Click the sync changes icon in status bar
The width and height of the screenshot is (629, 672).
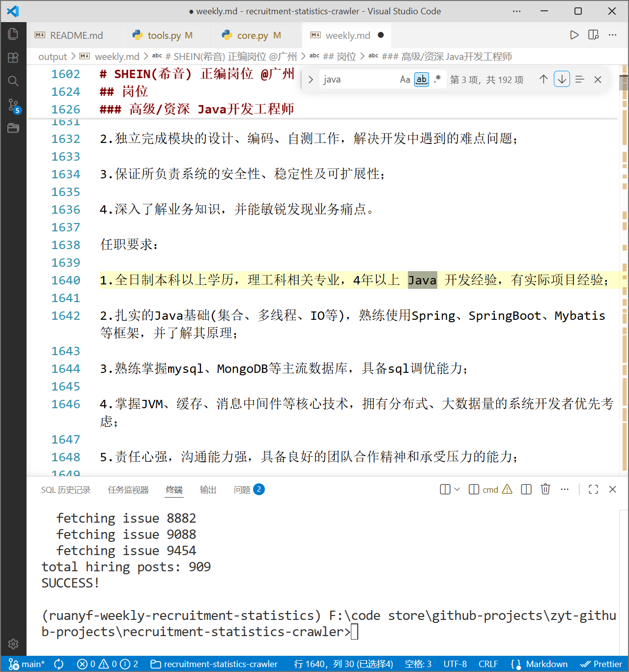coord(58,664)
